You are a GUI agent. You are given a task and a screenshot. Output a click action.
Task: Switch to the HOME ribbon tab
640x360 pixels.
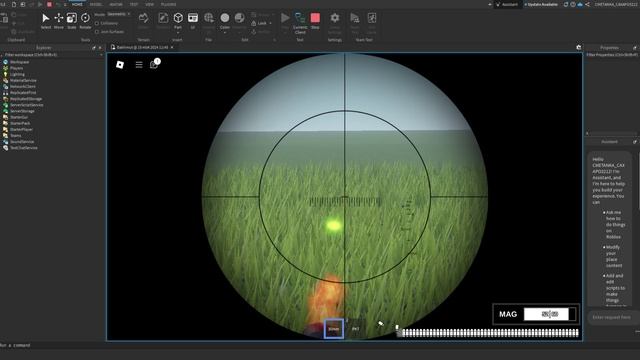[x=77, y=4]
